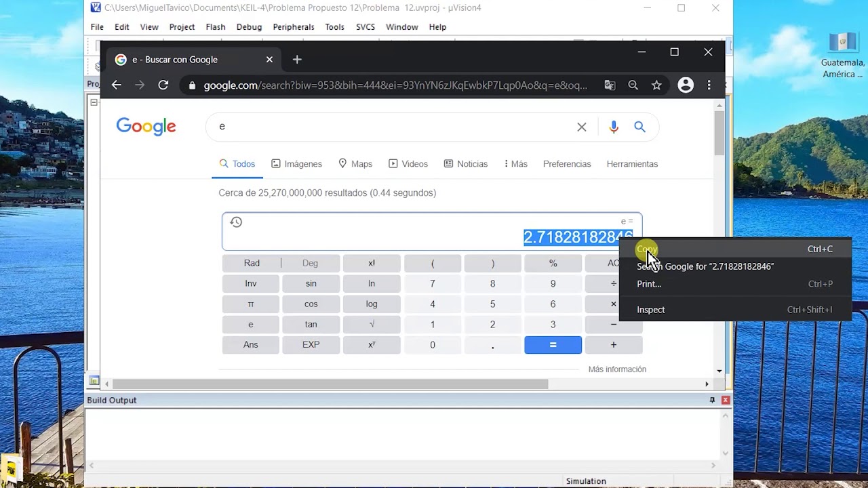The height and width of the screenshot is (488, 868).
Task: Switch to Maps tab
Action: (355, 164)
